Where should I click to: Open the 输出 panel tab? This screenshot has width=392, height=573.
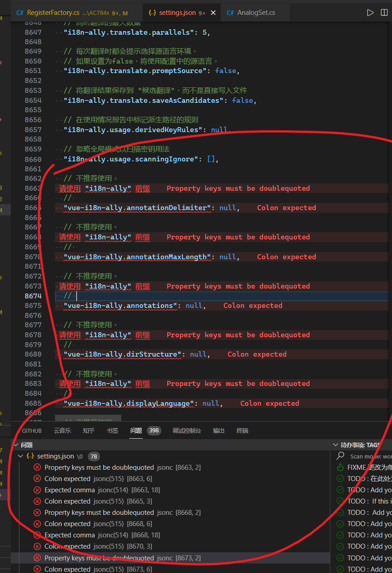click(219, 431)
